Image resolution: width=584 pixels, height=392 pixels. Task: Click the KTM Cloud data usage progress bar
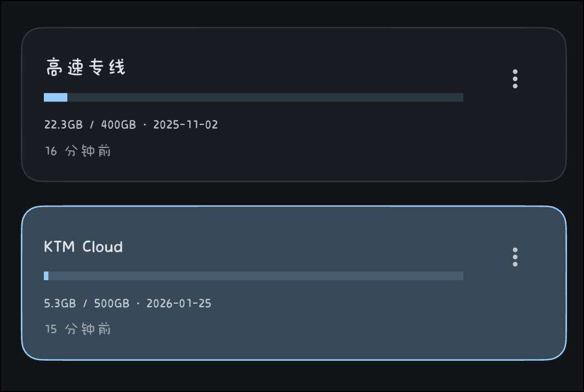[253, 276]
